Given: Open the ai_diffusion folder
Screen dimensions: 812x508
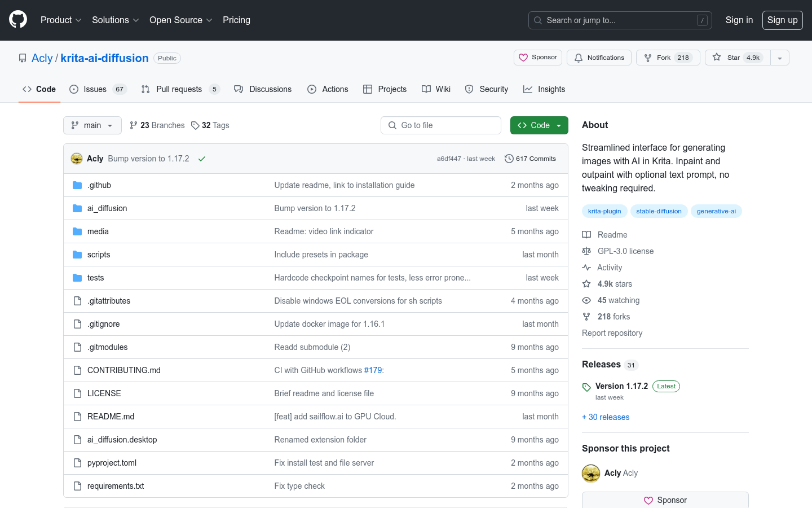Looking at the screenshot, I should [107, 208].
